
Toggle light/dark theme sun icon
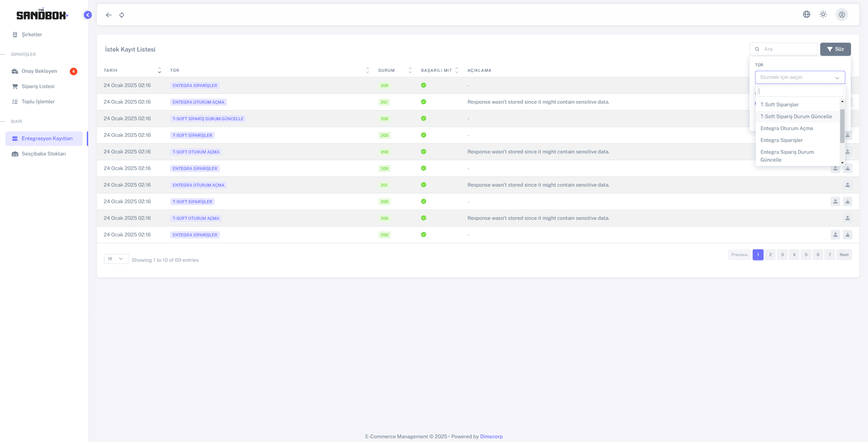point(823,14)
